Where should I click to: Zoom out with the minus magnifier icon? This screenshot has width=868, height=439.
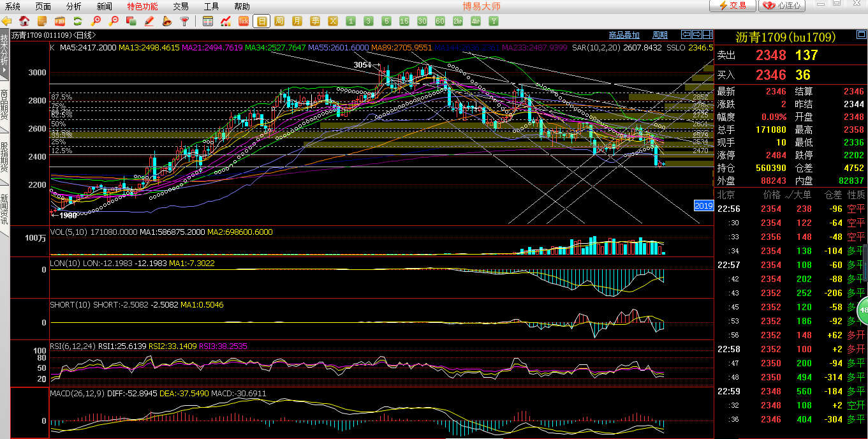pyautogui.click(x=114, y=21)
